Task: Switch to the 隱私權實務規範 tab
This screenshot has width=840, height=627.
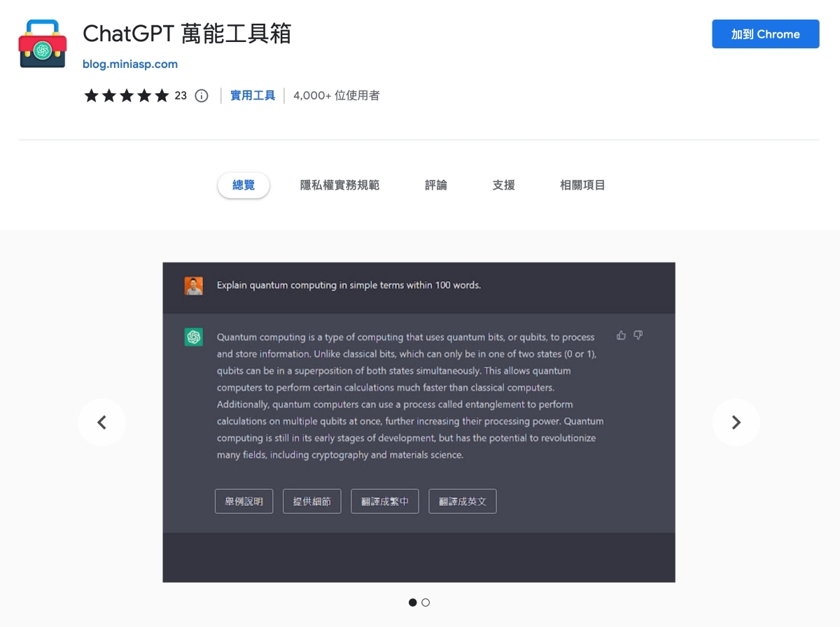Action: click(339, 185)
